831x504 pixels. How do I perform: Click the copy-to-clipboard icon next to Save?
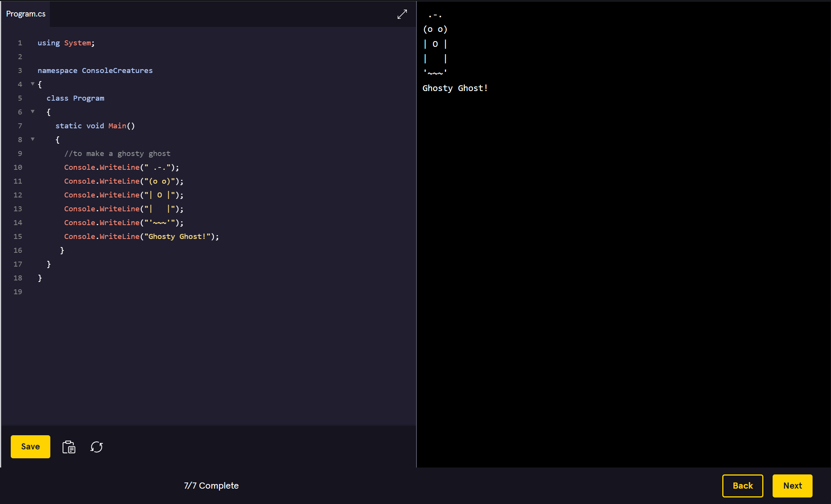coord(69,447)
